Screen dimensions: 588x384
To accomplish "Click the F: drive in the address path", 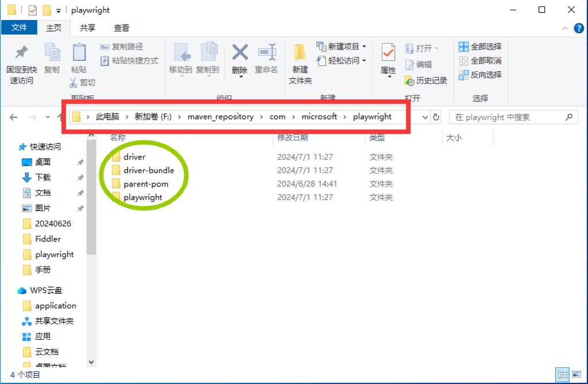I will 153,117.
